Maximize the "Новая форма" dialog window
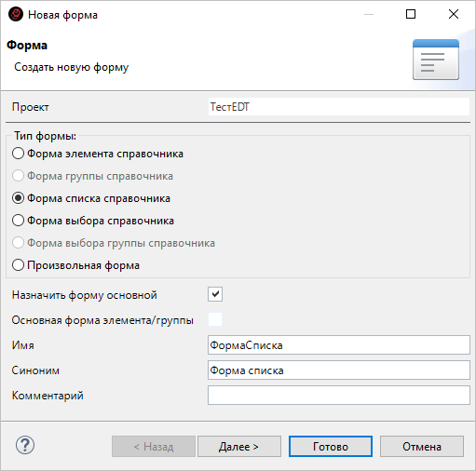The image size is (476, 471). (411, 14)
